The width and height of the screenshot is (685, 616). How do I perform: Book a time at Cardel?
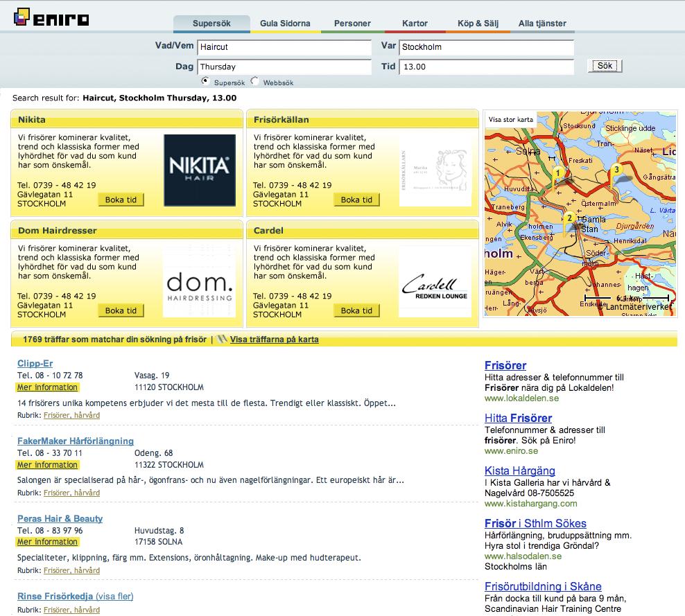(x=356, y=310)
